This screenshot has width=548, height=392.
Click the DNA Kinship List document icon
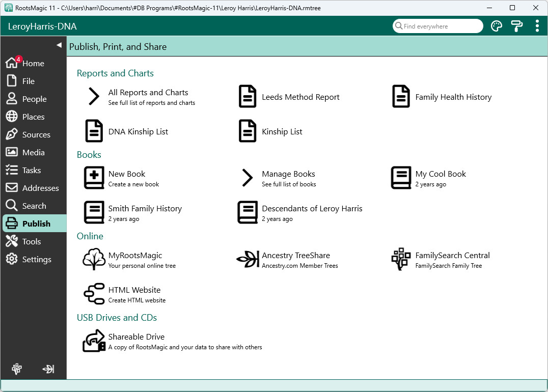94,131
